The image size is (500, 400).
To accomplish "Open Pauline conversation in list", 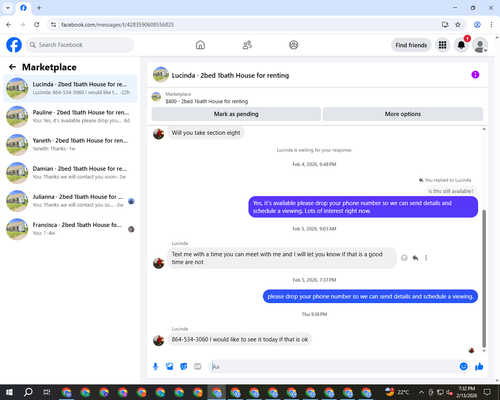I will click(x=70, y=117).
